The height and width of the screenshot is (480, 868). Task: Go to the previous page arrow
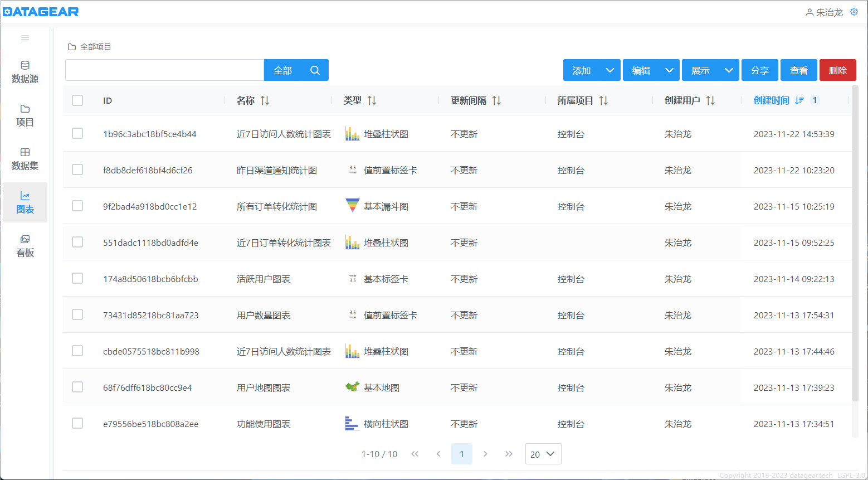tap(438, 454)
